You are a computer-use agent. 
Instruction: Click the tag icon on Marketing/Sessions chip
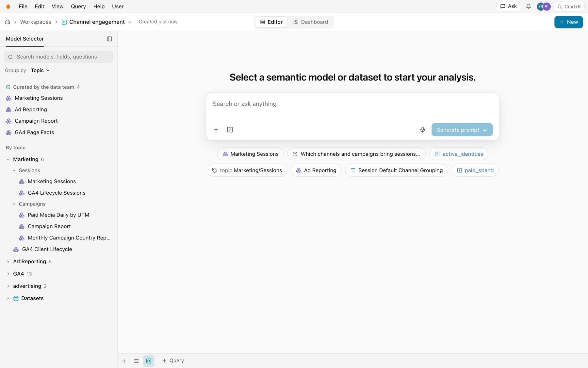pyautogui.click(x=214, y=170)
